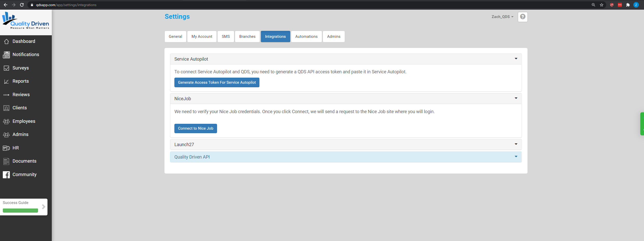Open the Clients sidebar icon
Image resolution: width=644 pixels, height=241 pixels.
[6, 108]
